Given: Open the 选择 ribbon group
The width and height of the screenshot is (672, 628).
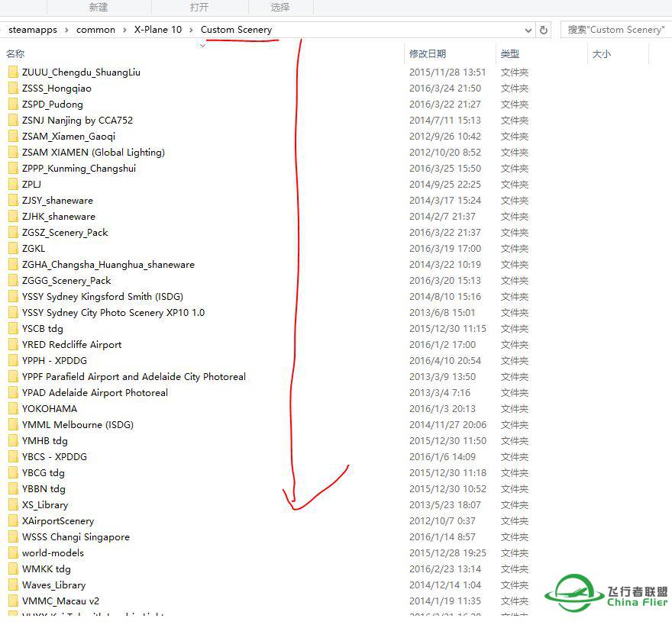Looking at the screenshot, I should tap(280, 8).
